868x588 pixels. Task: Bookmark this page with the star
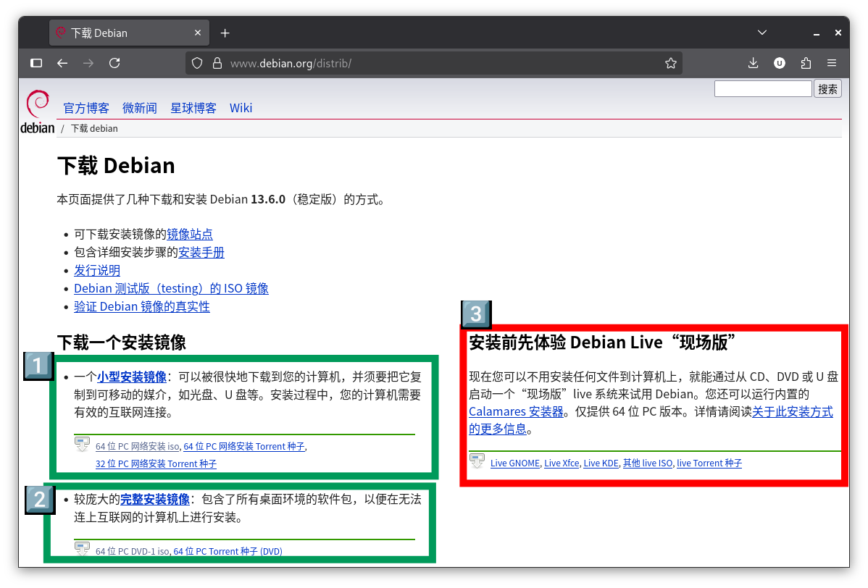pyautogui.click(x=671, y=63)
